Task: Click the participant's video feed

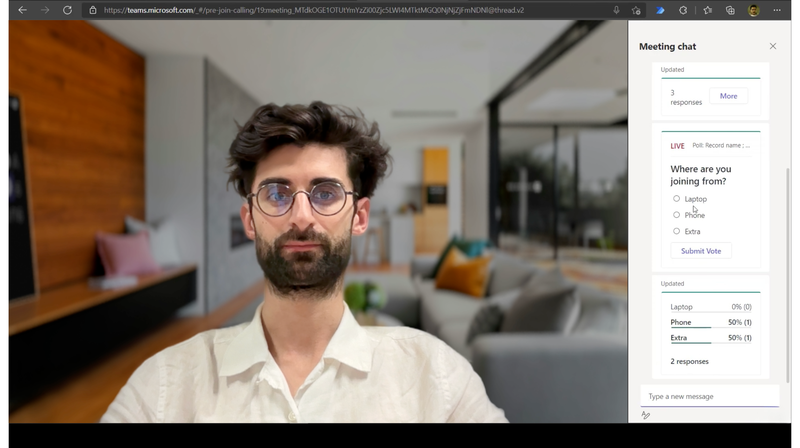Action: pyautogui.click(x=318, y=221)
